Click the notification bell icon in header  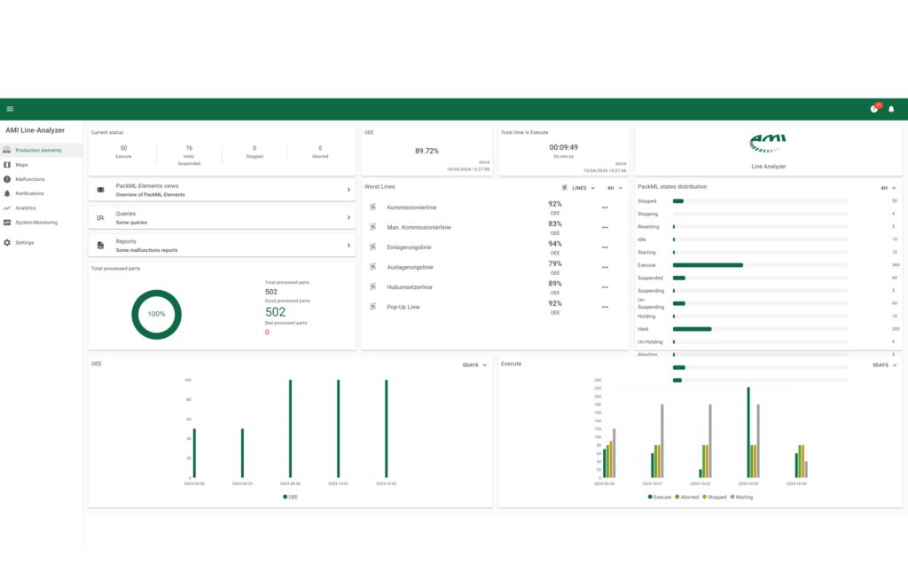[891, 109]
